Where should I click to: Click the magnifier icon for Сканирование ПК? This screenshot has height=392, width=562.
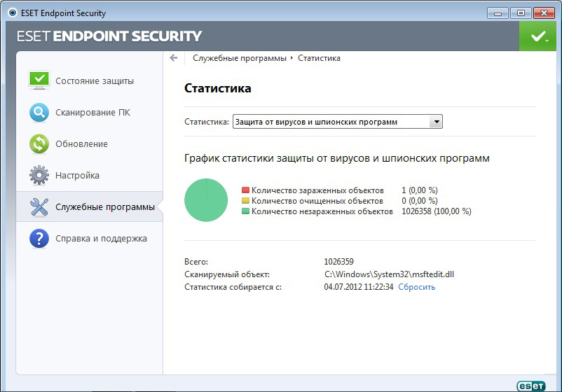39,112
